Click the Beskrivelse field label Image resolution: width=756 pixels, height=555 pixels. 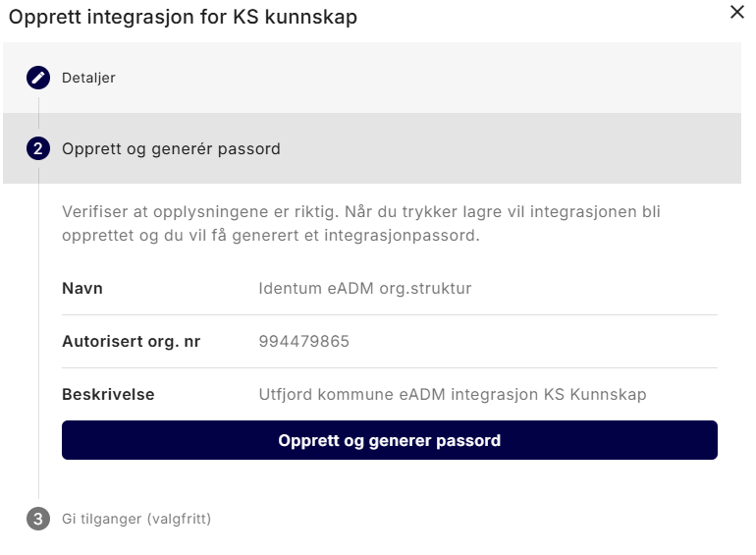pos(108,395)
